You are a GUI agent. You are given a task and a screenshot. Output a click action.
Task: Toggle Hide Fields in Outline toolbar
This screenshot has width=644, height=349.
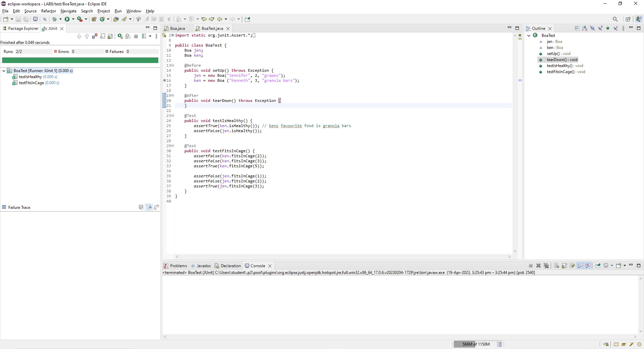pos(592,28)
